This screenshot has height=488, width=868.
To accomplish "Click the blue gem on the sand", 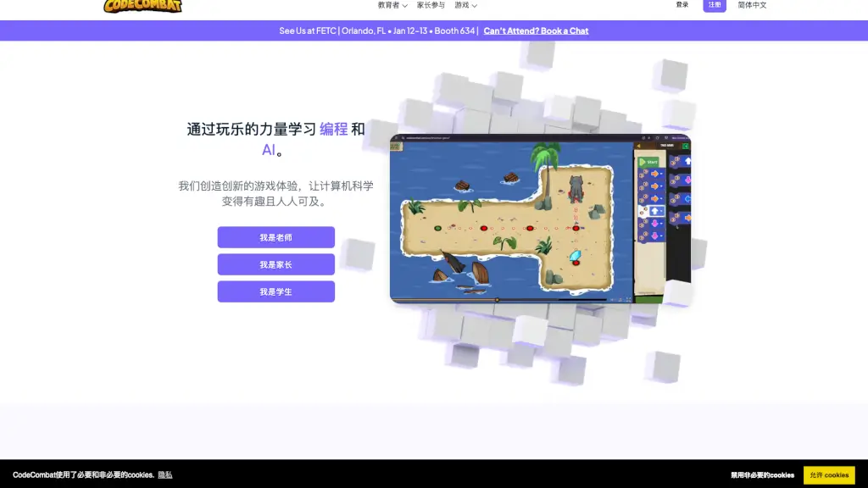I will [576, 253].
